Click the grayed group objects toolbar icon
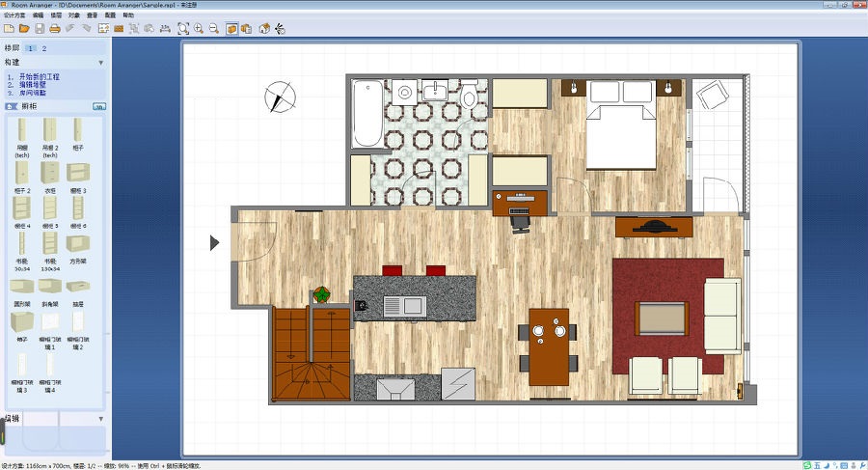868x470 pixels. pos(134,28)
